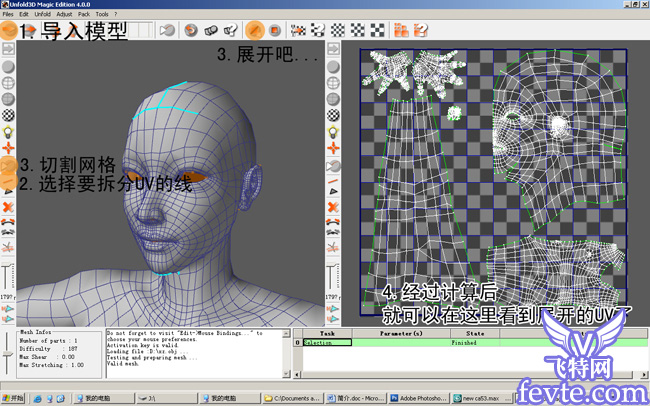Click the checker icon with orange arrow
The height and width of the screenshot is (406, 650).
click(298, 30)
